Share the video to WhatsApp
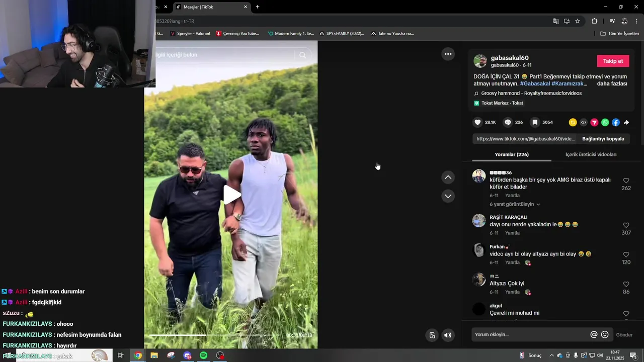Viewport: 644px width, 362px height. [x=605, y=122]
